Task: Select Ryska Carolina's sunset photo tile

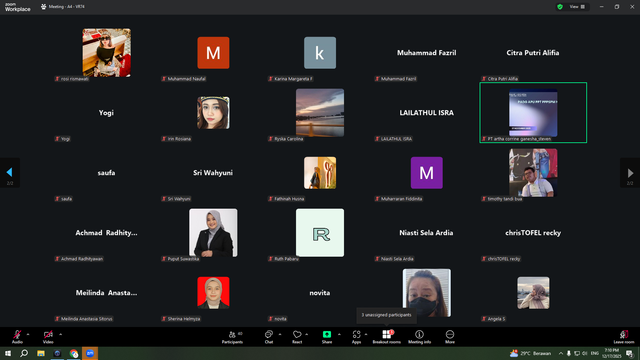Action: click(320, 113)
